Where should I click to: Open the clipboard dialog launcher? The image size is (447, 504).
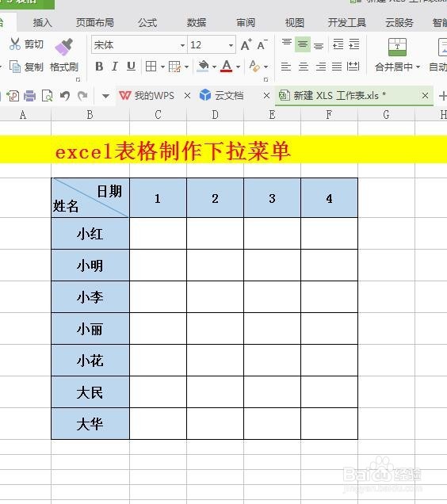78,79
